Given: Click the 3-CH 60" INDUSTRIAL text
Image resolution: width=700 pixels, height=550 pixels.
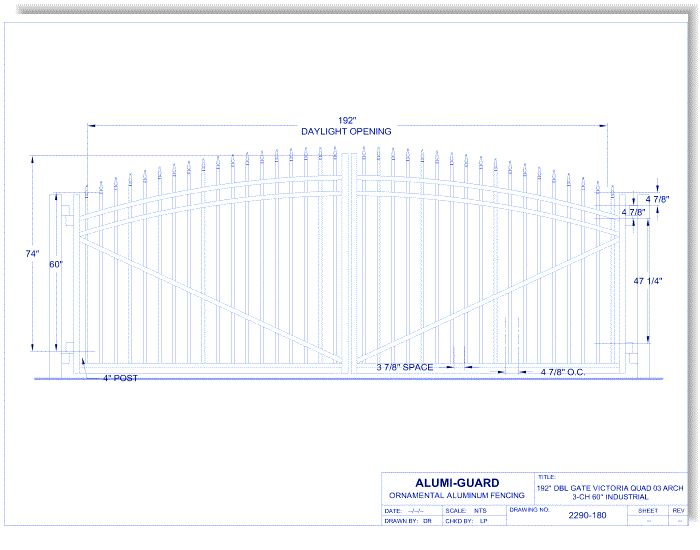Looking at the screenshot, I should [x=610, y=497].
